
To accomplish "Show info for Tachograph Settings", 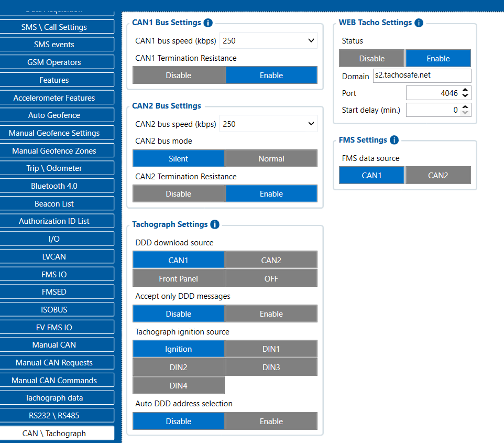I will click(215, 224).
